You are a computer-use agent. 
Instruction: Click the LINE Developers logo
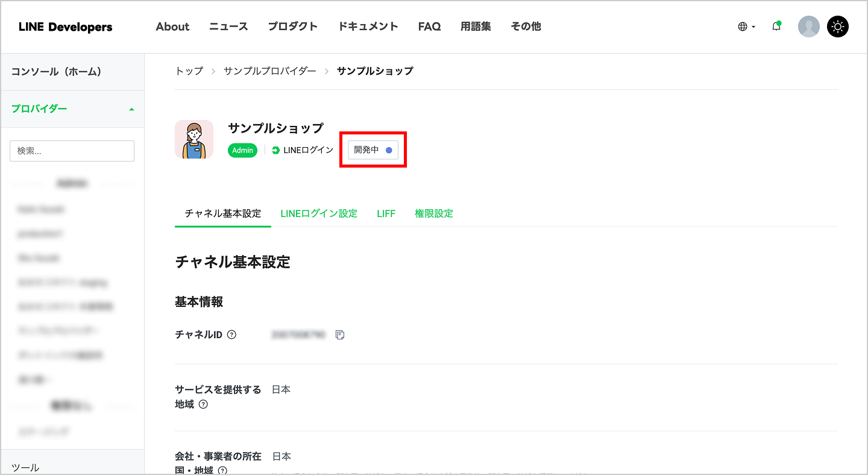64,27
